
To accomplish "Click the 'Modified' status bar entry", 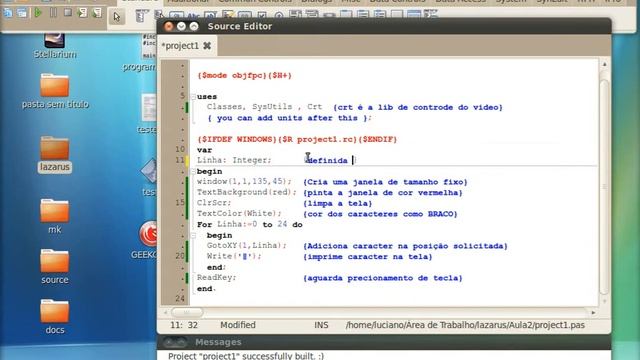I will pos(238,325).
